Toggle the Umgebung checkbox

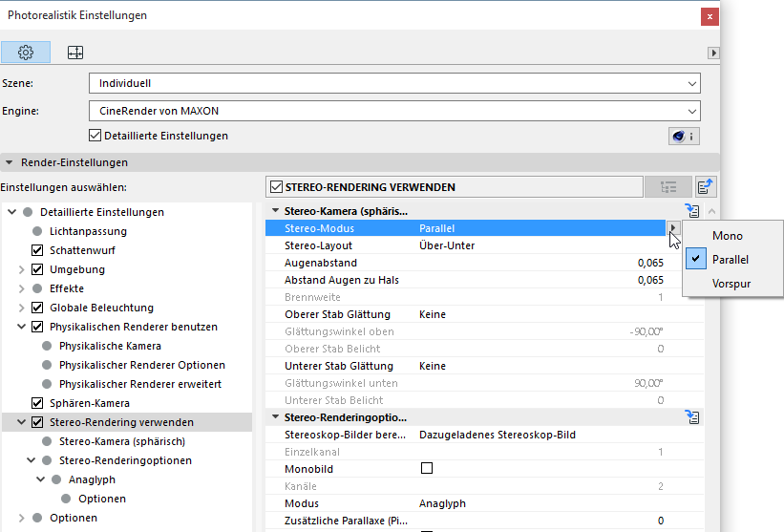[x=37, y=269]
